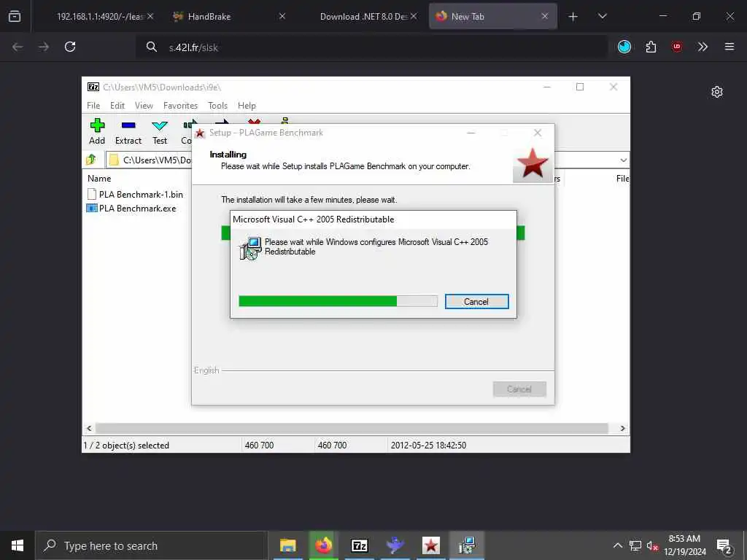This screenshot has height=560, width=747.
Task: Open the Firefox application menu
Action: (x=729, y=47)
